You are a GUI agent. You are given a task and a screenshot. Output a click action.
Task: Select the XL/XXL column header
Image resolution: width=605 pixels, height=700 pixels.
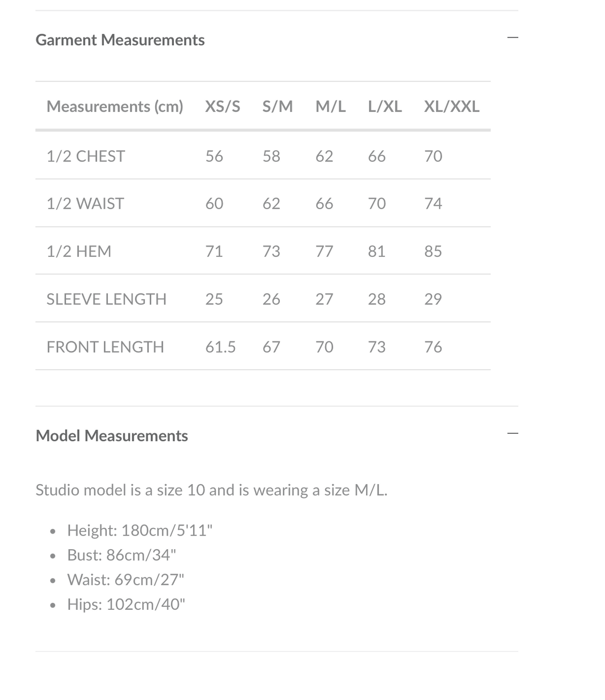pyautogui.click(x=452, y=106)
